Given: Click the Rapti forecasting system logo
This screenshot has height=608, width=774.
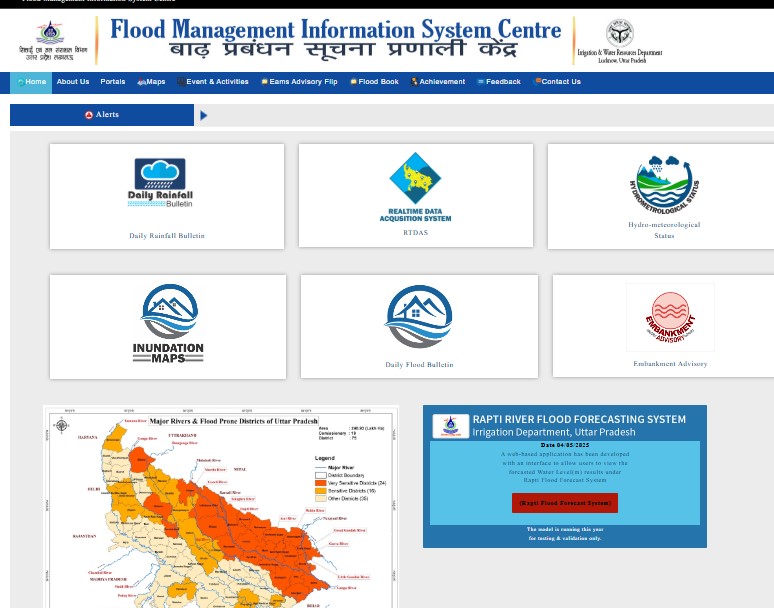Looking at the screenshot, I should (x=450, y=425).
